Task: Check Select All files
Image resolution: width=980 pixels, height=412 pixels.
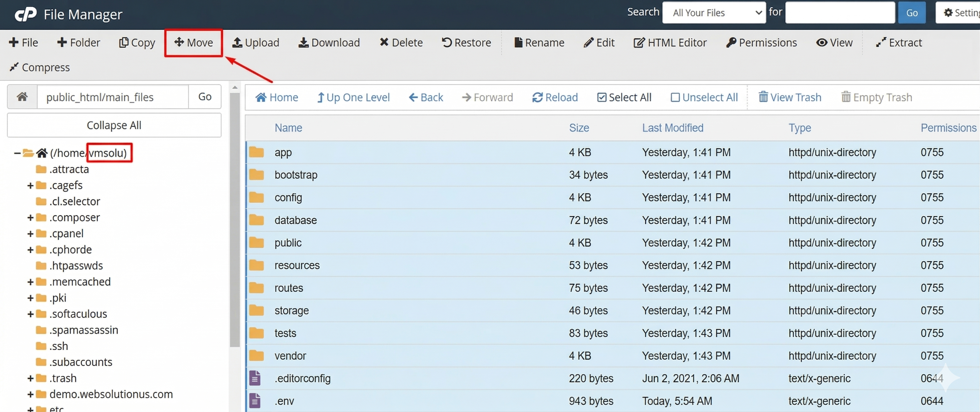Action: click(624, 97)
